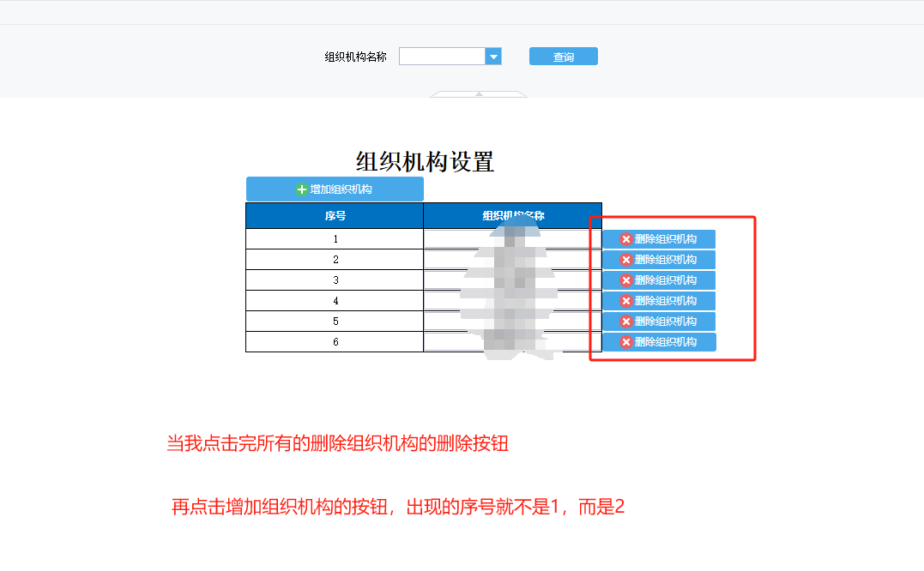Click the 查询 search button
The width and height of the screenshot is (924, 571).
pos(564,57)
